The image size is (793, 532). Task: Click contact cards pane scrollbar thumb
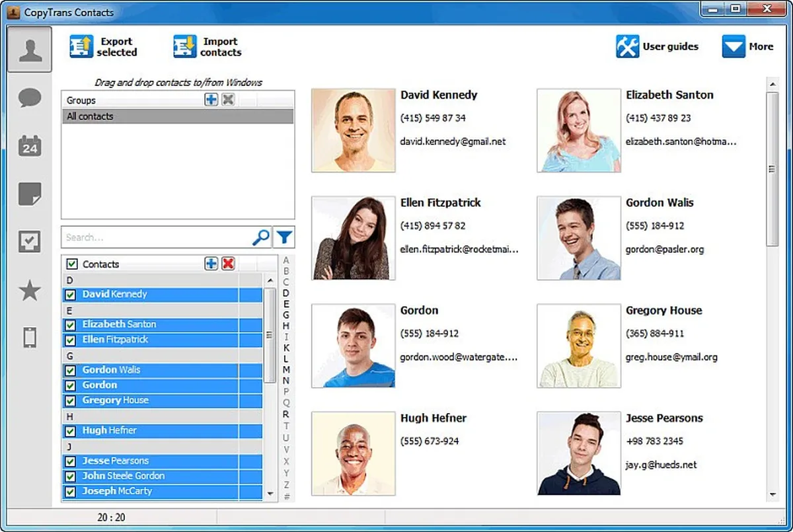772,169
